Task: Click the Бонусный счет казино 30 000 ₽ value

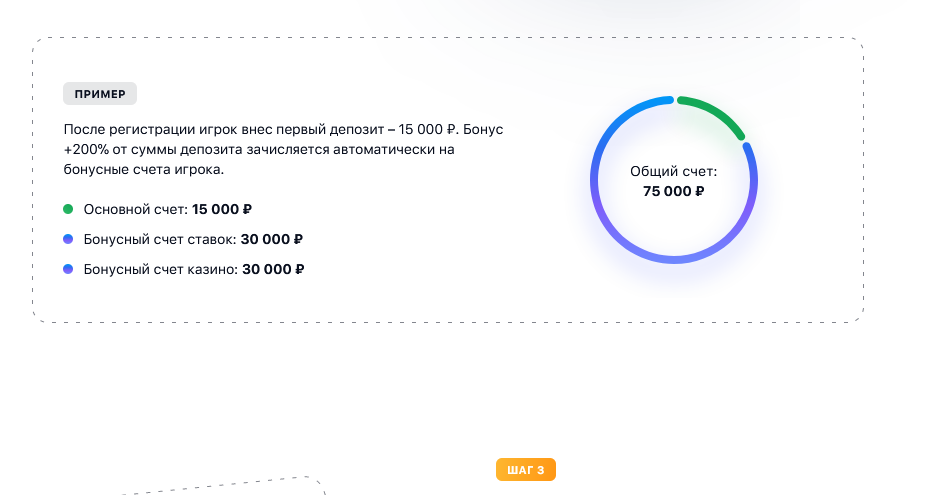Action: [x=273, y=269]
